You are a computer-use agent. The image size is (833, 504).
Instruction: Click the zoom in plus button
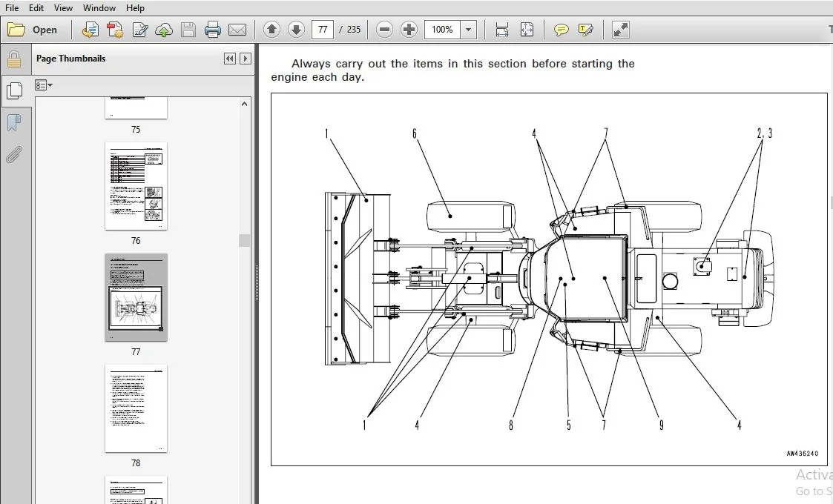click(x=409, y=29)
